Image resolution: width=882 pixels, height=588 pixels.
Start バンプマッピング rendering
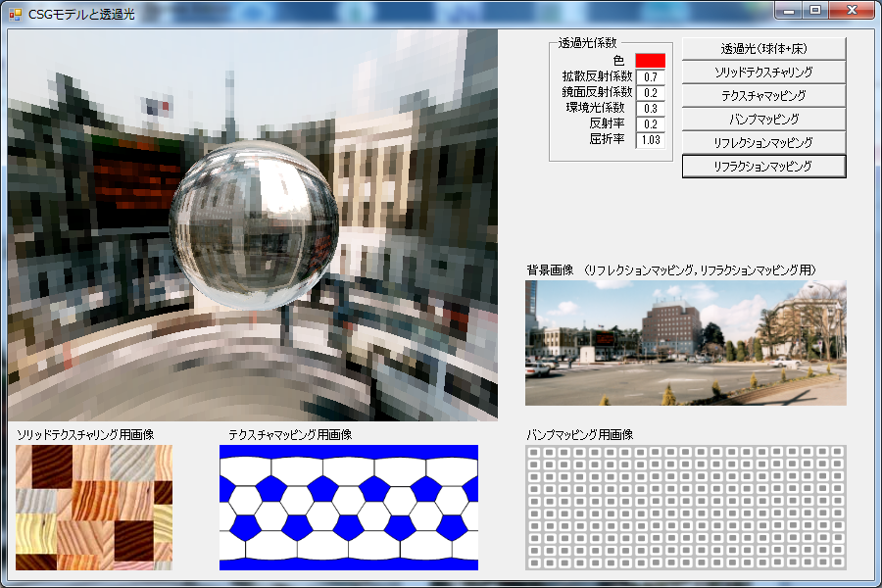coord(763,120)
